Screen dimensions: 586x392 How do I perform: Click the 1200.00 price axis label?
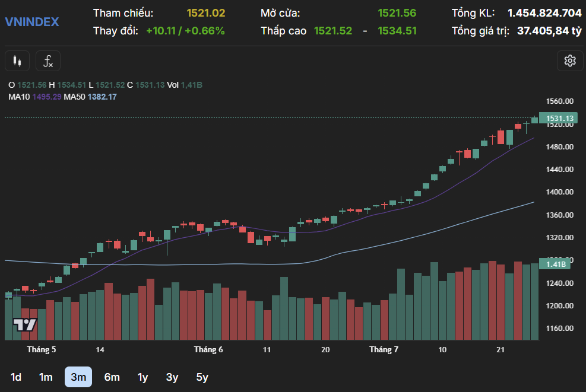click(x=559, y=306)
